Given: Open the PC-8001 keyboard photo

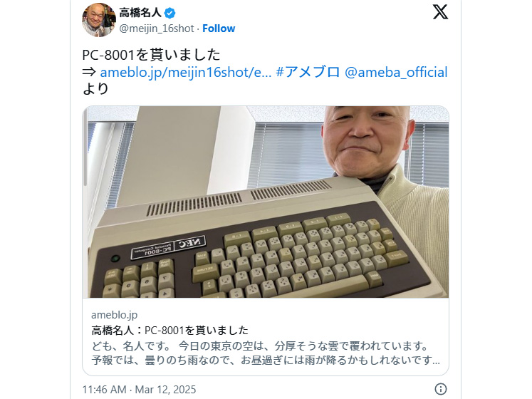Looking at the screenshot, I should tap(266, 202).
